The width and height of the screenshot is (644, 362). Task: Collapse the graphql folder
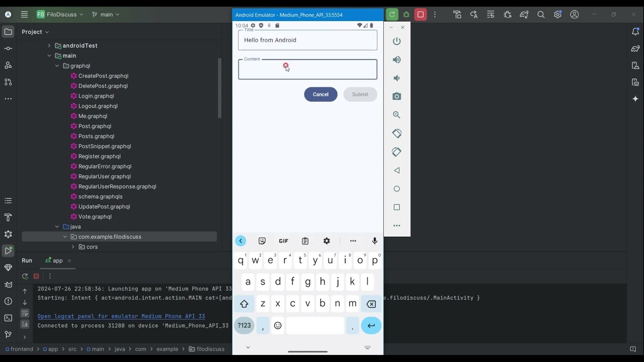coord(57,66)
